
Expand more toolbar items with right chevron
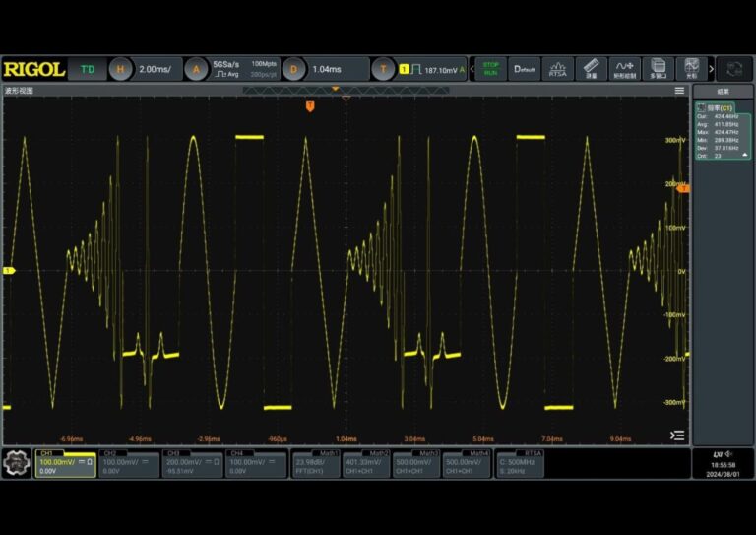711,69
